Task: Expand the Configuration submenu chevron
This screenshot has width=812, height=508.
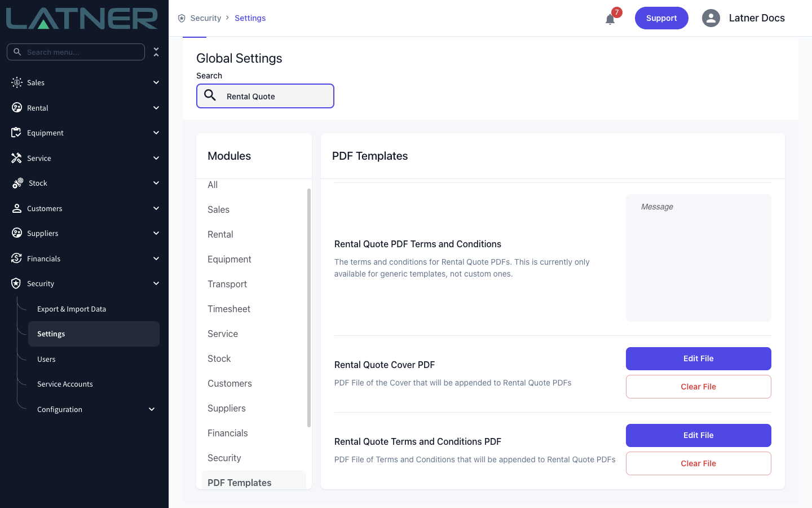Action: 152,409
